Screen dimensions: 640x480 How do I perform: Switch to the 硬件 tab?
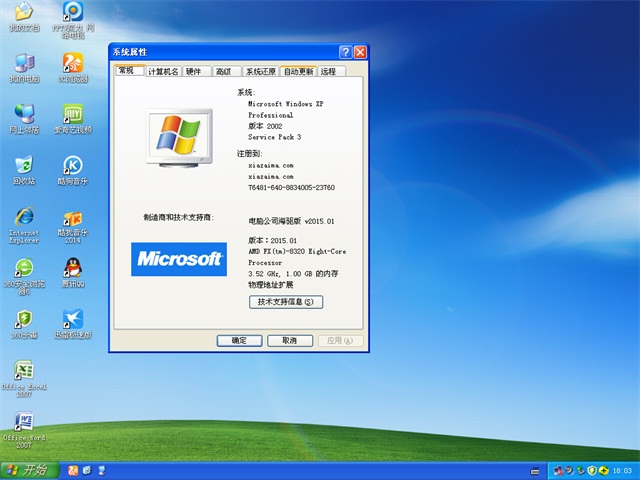tap(194, 72)
